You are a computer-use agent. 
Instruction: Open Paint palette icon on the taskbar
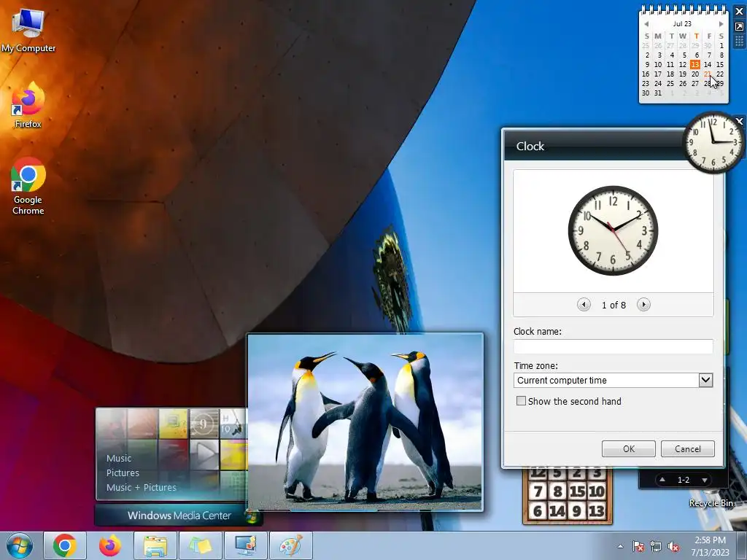(x=291, y=545)
